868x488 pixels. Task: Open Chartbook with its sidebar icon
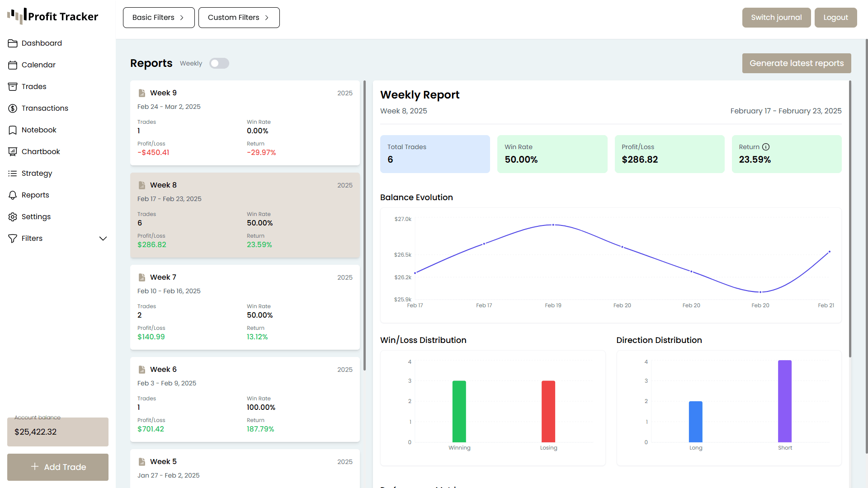(13, 151)
